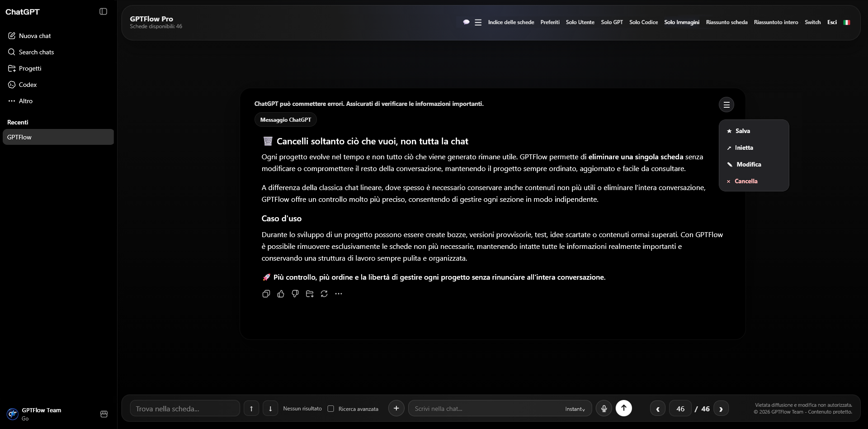Click the Nessun risultato status text
This screenshot has width=868, height=429.
302,409
